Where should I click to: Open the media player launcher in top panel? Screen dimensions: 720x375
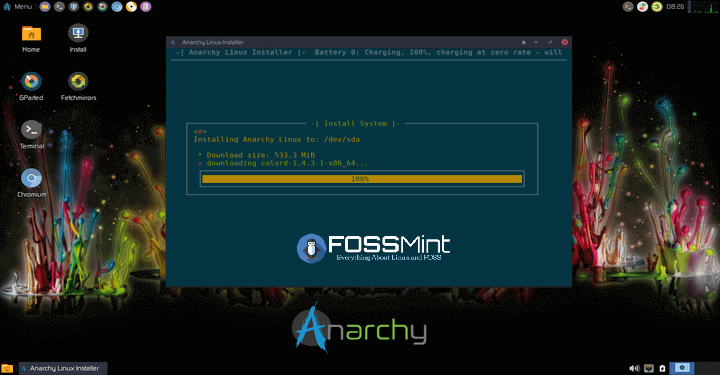click(x=131, y=6)
